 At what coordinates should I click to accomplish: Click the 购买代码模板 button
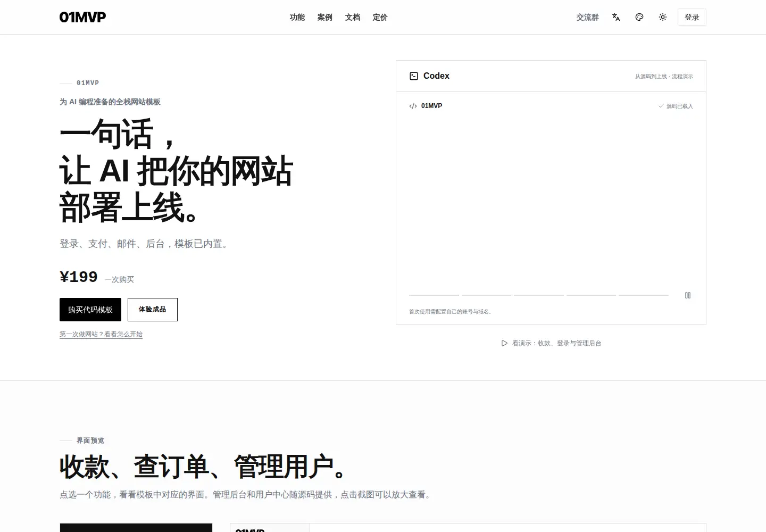pyautogui.click(x=90, y=310)
